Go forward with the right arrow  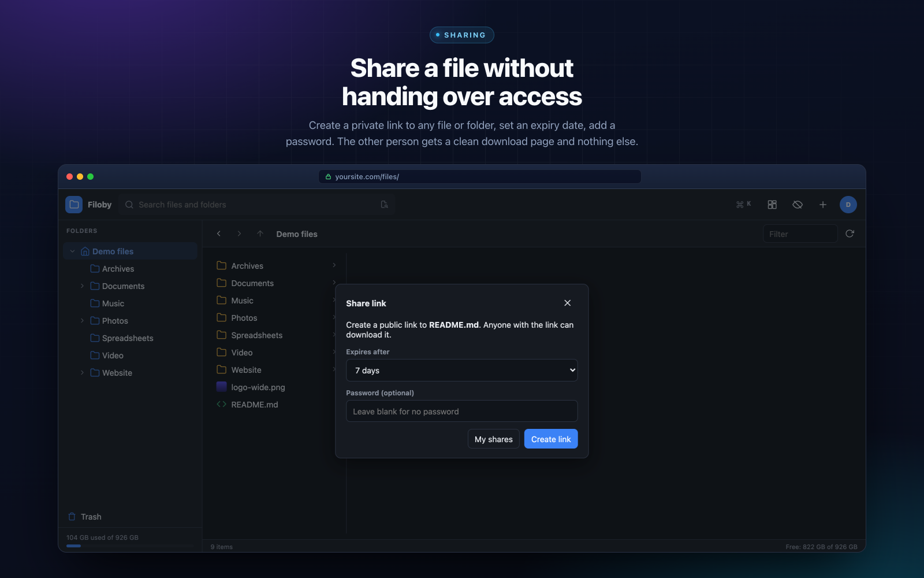coord(239,234)
